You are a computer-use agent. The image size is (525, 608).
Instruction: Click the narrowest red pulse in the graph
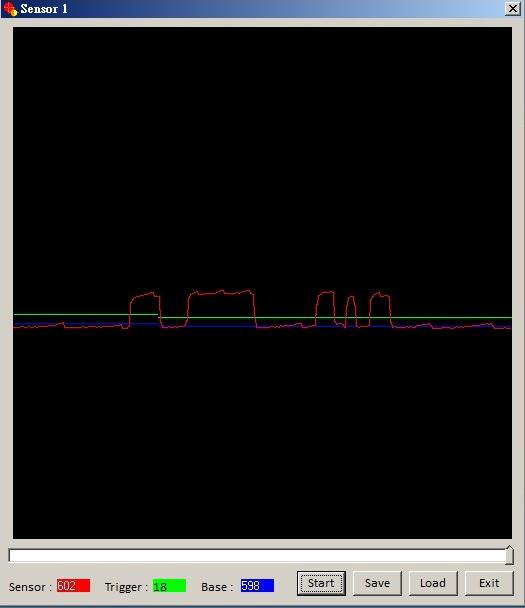pos(351,311)
